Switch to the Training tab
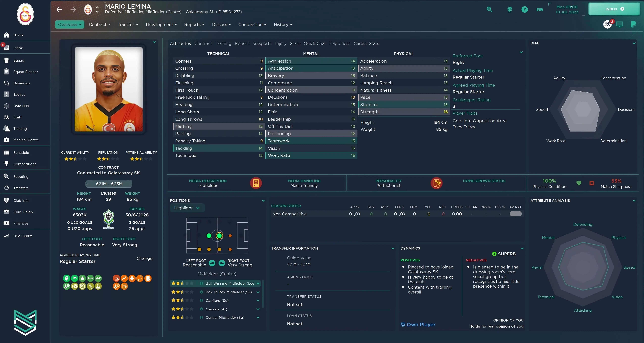 click(224, 43)
